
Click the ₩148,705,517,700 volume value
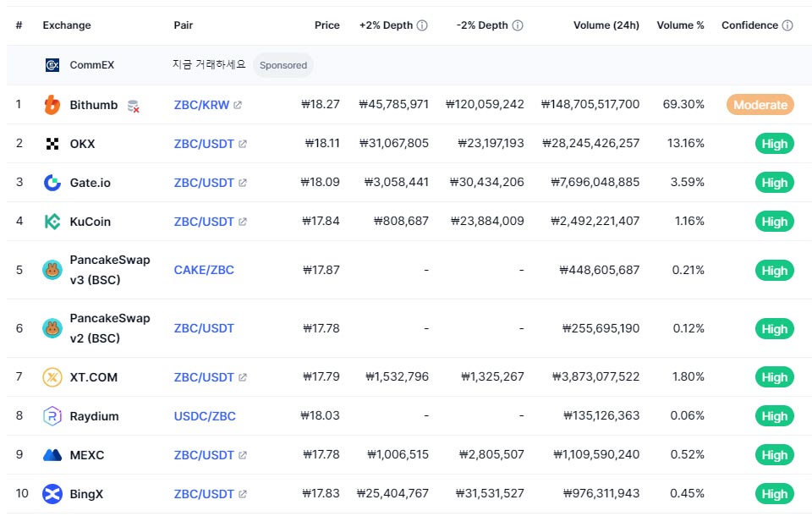pyautogui.click(x=590, y=104)
